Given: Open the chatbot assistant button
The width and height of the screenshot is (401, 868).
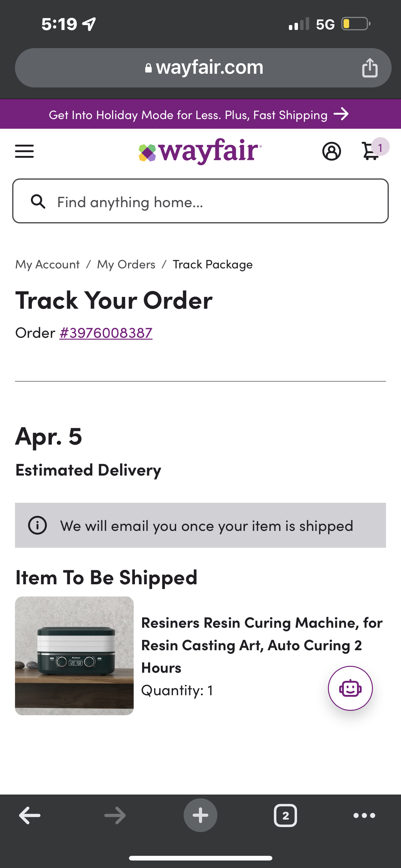Looking at the screenshot, I should [x=350, y=688].
